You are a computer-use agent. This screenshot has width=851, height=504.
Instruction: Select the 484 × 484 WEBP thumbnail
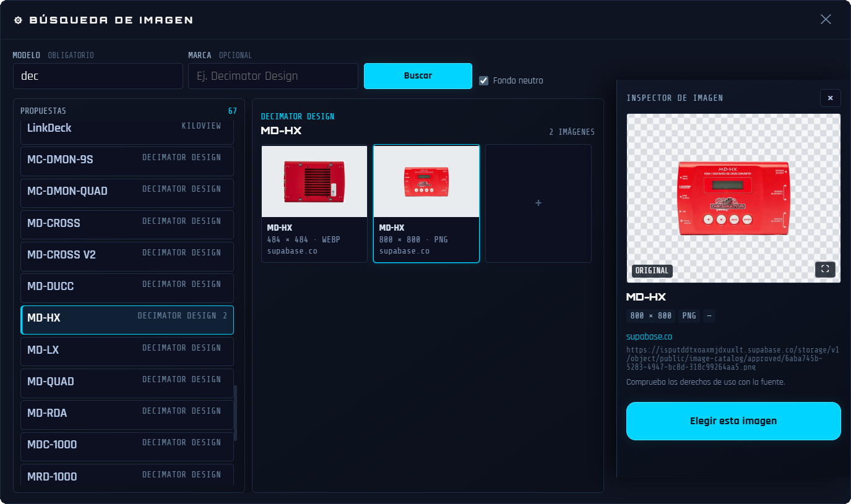click(314, 203)
